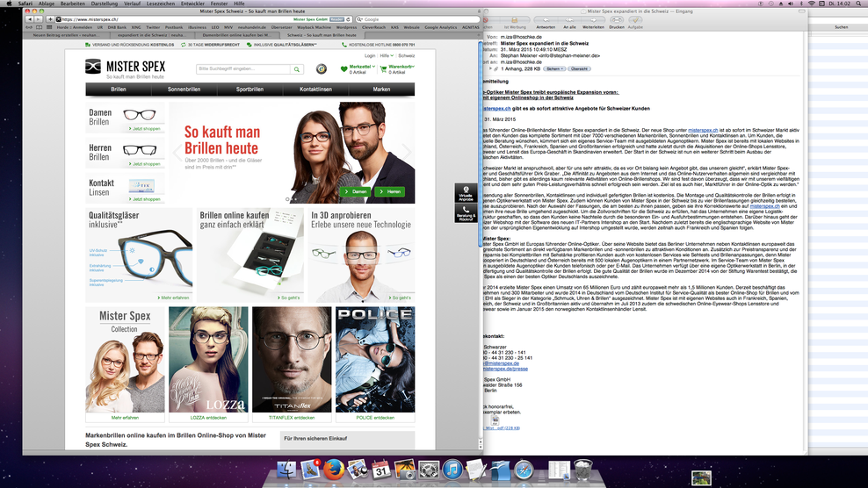Open Finder from the Dock

(286, 470)
